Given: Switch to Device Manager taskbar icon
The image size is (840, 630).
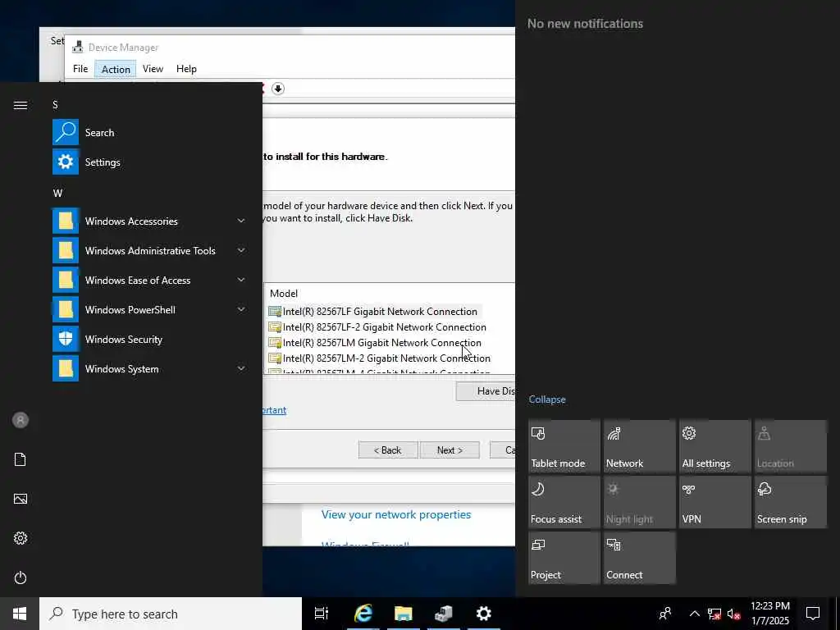Looking at the screenshot, I should point(444,614).
